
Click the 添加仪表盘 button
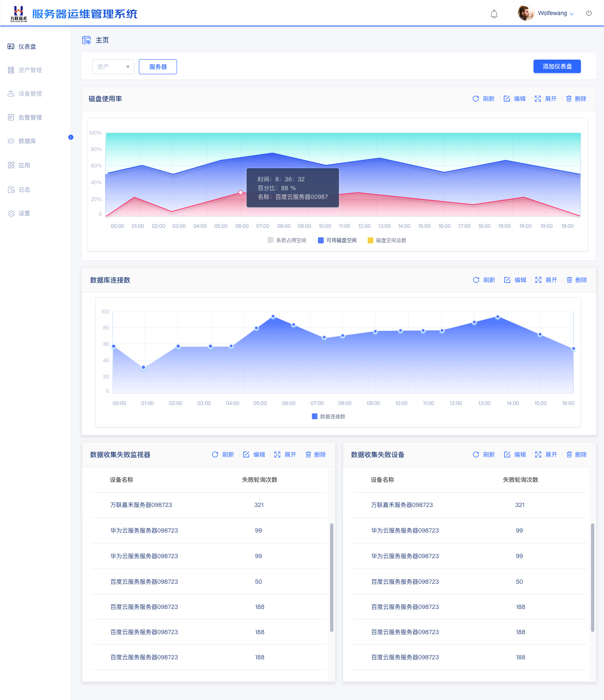pos(557,66)
